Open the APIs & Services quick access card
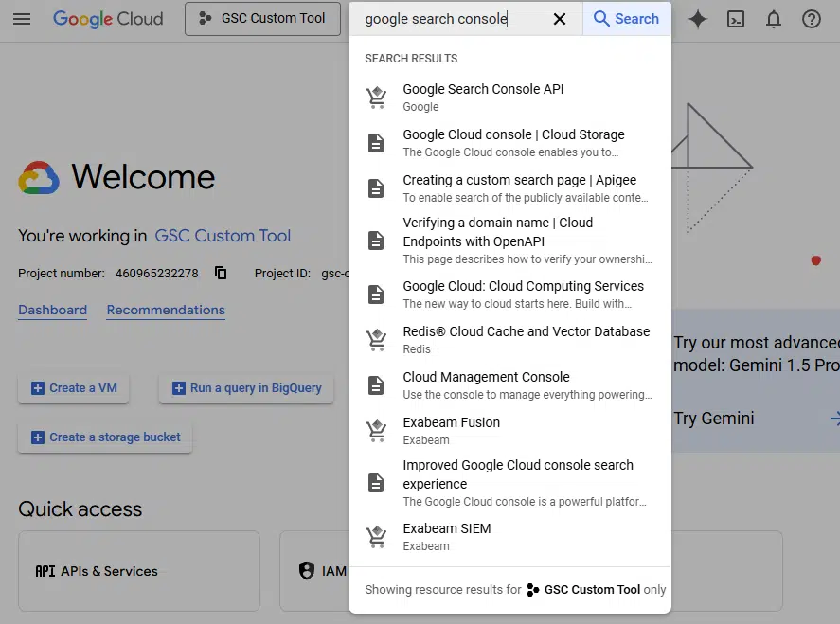The height and width of the screenshot is (624, 840). (139, 571)
